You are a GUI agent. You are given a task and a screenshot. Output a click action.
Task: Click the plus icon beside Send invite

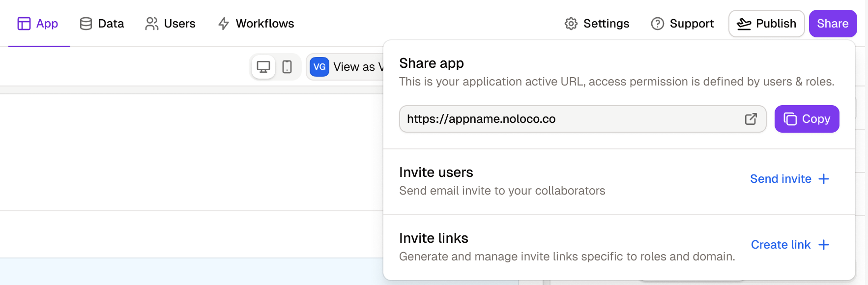tap(824, 179)
